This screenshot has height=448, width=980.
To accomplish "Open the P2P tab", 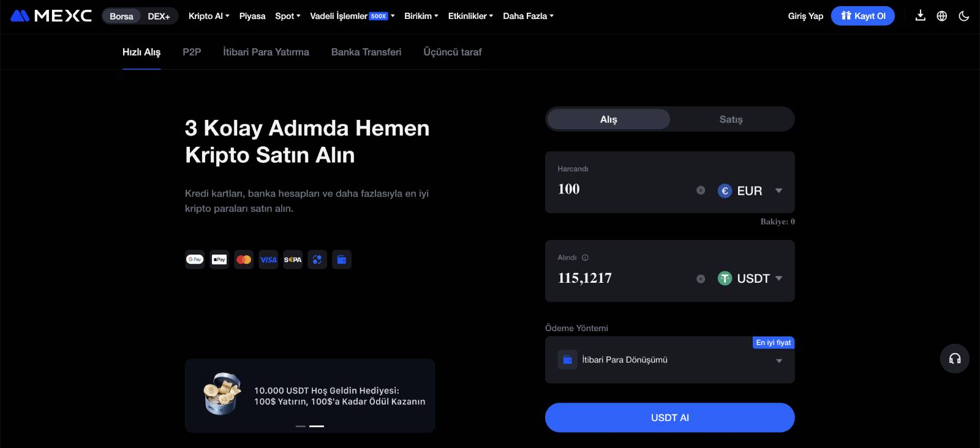I will [192, 52].
